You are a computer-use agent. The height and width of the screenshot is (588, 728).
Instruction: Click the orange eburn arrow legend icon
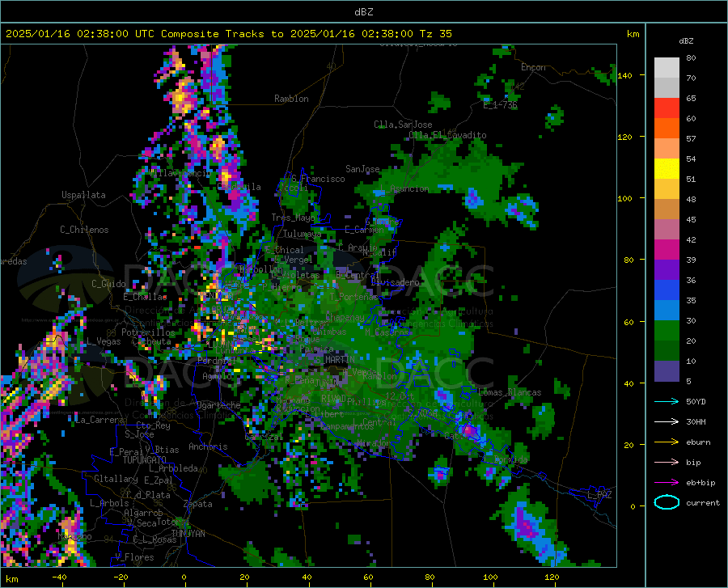(667, 442)
